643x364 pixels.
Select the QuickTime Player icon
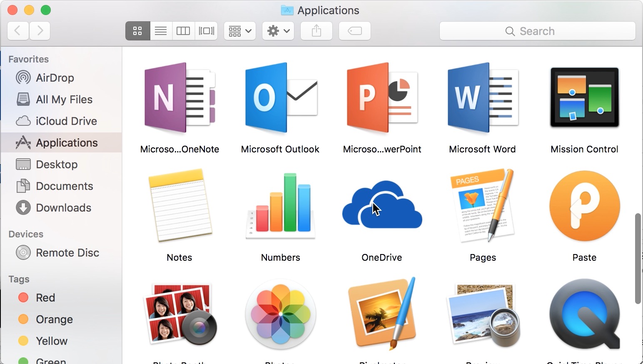click(x=584, y=314)
